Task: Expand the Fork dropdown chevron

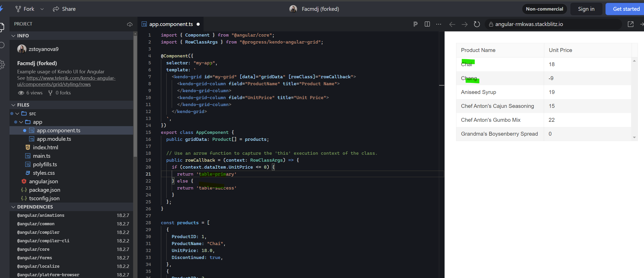Action: tap(42, 9)
